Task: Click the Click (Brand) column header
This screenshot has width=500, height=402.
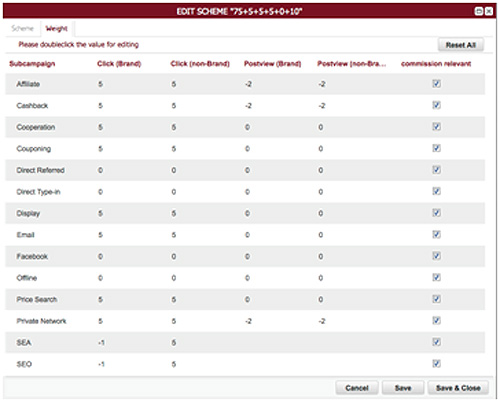Action: tap(119, 64)
